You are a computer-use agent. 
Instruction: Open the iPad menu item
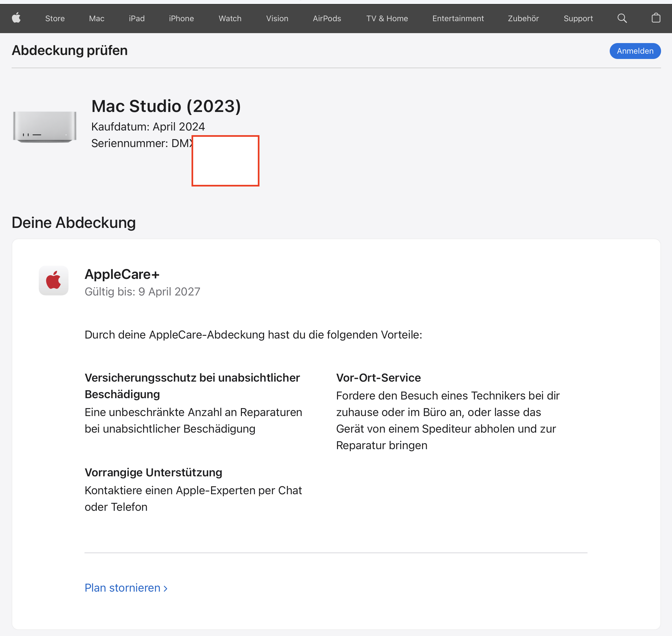(137, 19)
